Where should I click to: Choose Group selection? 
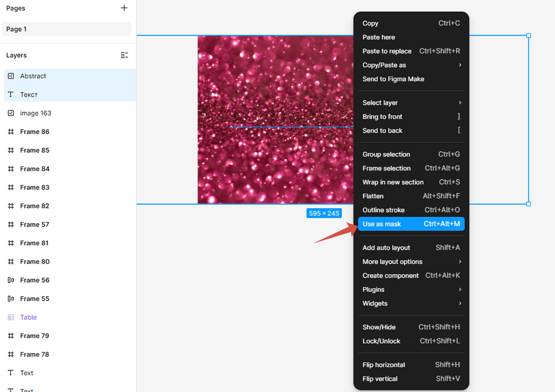[x=411, y=154]
